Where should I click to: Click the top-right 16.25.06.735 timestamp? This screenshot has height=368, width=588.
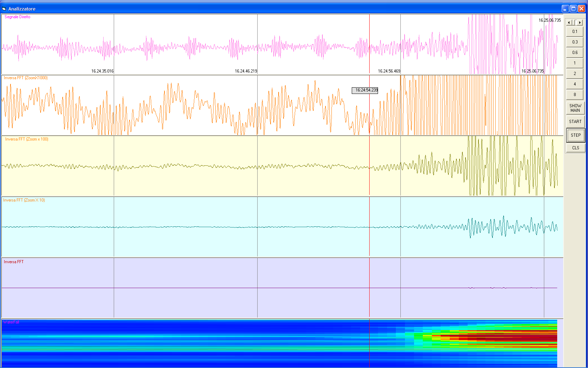[550, 20]
